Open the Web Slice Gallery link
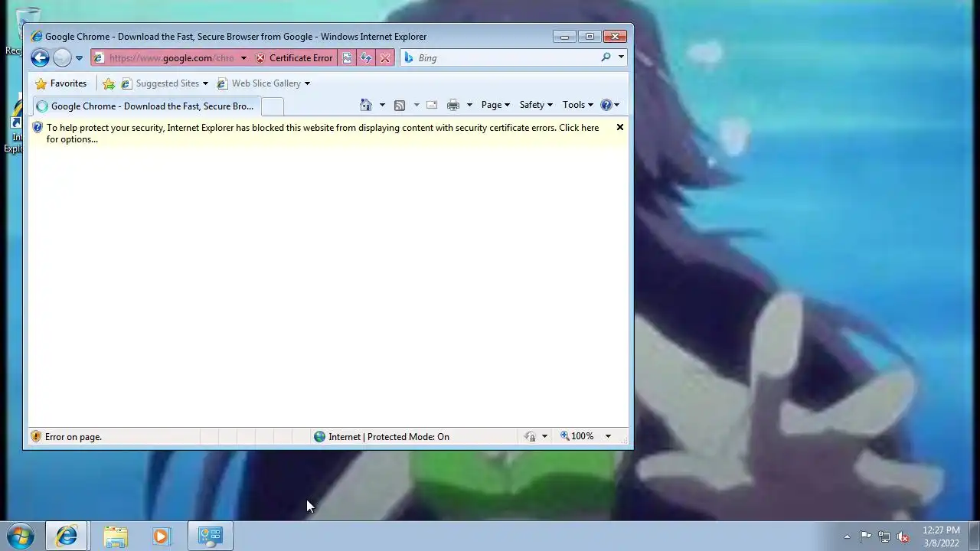980x551 pixels. point(263,83)
